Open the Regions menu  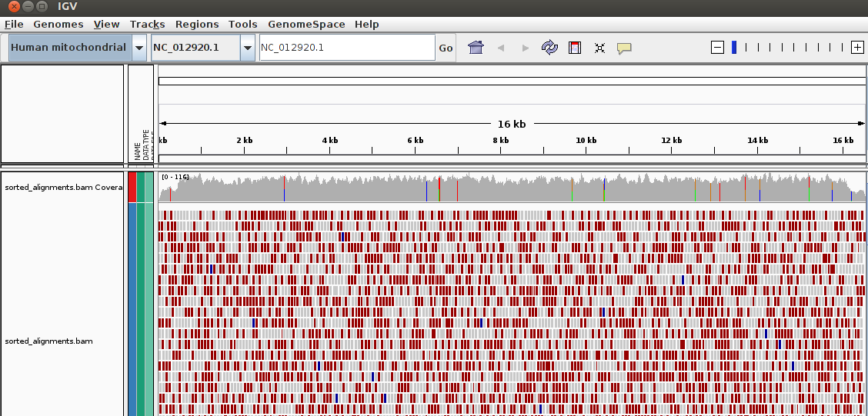(x=197, y=24)
